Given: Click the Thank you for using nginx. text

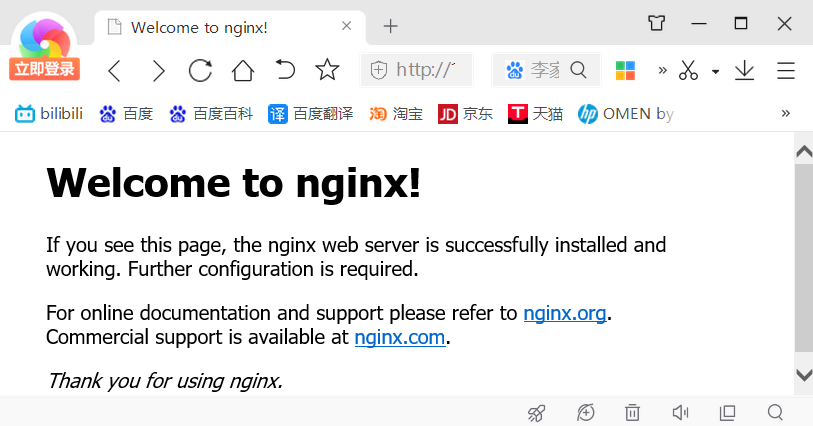Looking at the screenshot, I should coord(165,381).
